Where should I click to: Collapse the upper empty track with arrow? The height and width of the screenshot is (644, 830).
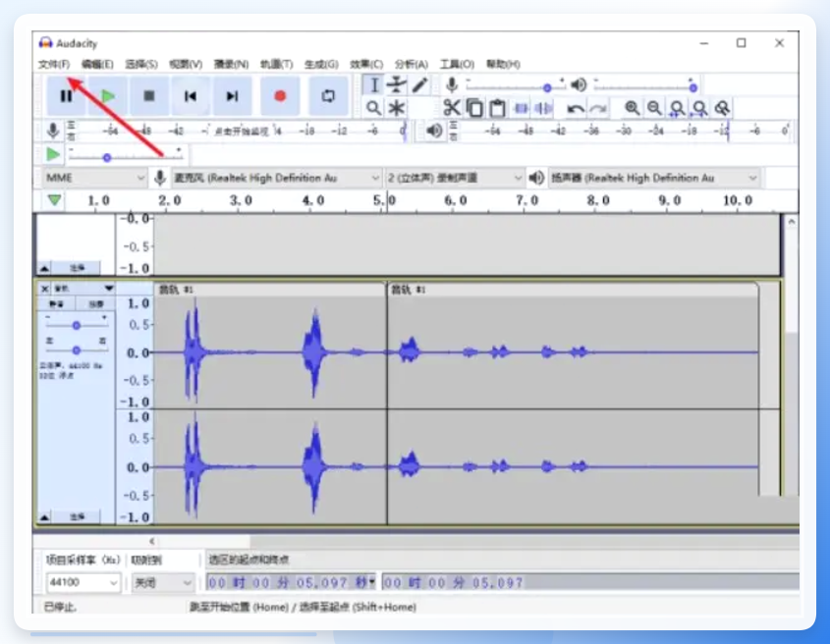point(44,269)
